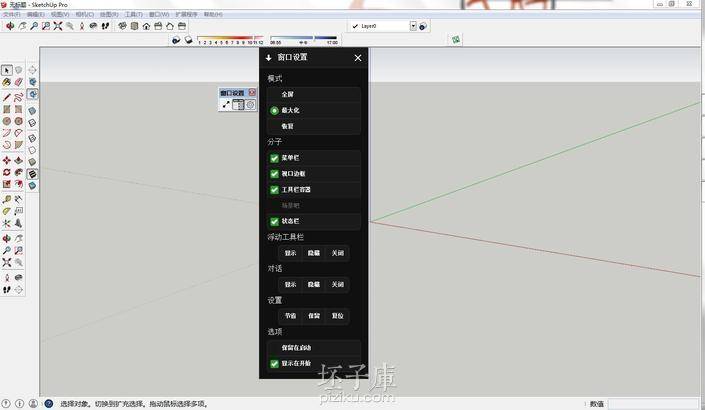Select the Freehand squiggle tool
705x410 pixels.
pyautogui.click(x=18, y=97)
